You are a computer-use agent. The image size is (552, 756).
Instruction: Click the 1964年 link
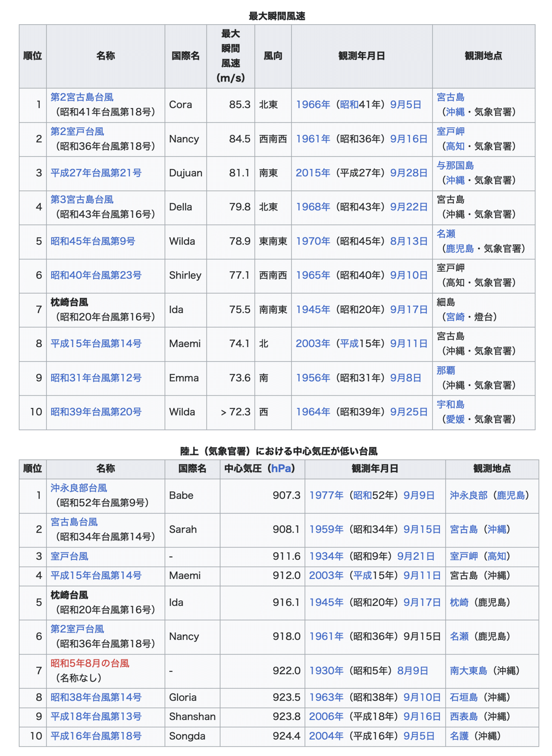coord(313,412)
